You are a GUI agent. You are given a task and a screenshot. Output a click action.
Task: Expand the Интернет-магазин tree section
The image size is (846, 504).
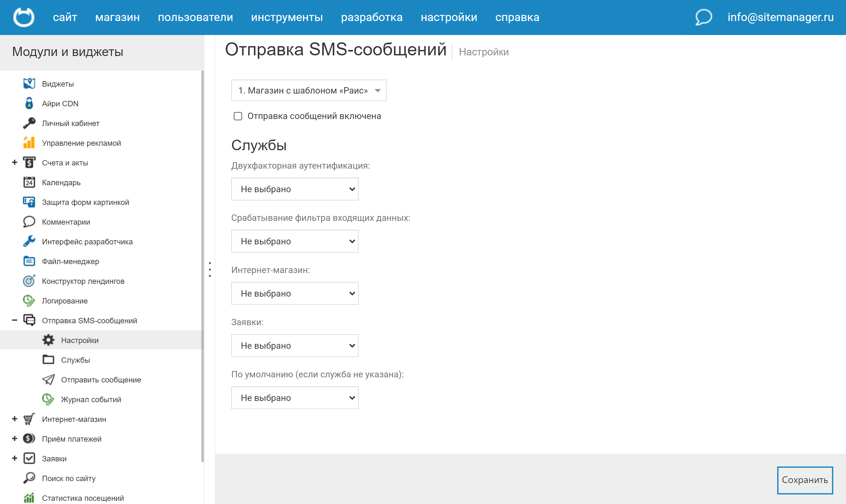click(14, 419)
